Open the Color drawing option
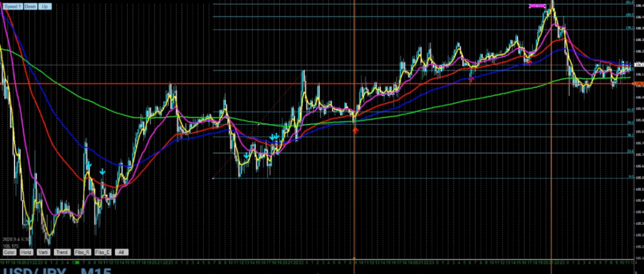This screenshot has width=644, height=274. (9, 252)
